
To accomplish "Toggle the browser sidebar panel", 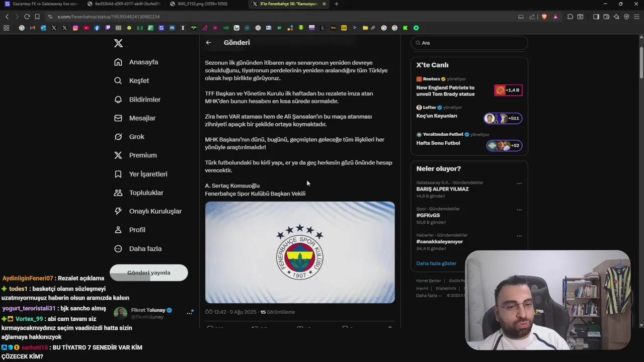I will pos(596,17).
